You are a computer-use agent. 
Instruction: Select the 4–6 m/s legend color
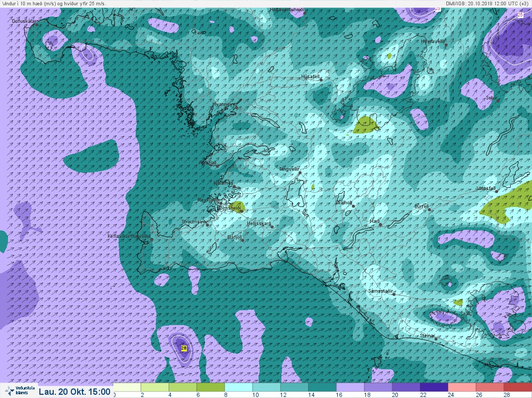(183, 387)
